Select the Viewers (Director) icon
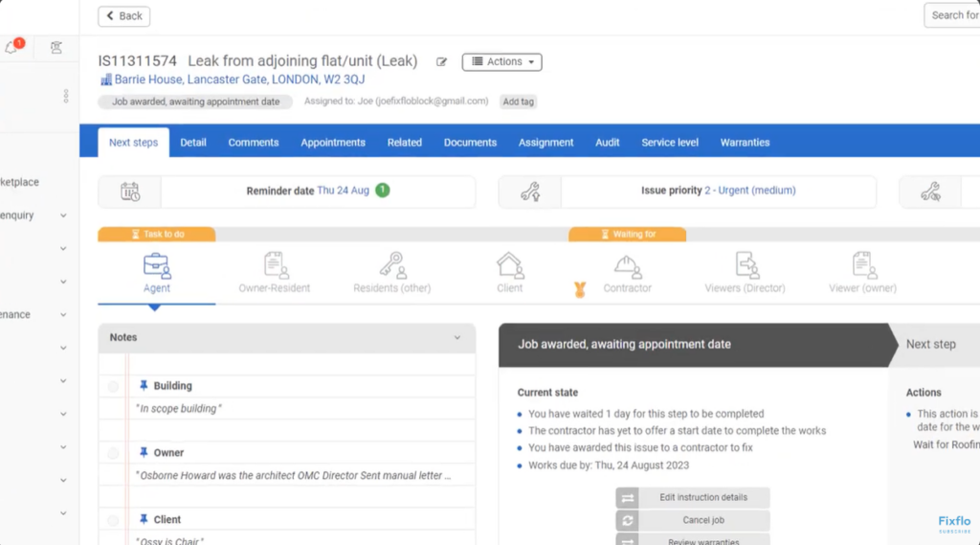The width and height of the screenshot is (980, 545). pyautogui.click(x=745, y=266)
